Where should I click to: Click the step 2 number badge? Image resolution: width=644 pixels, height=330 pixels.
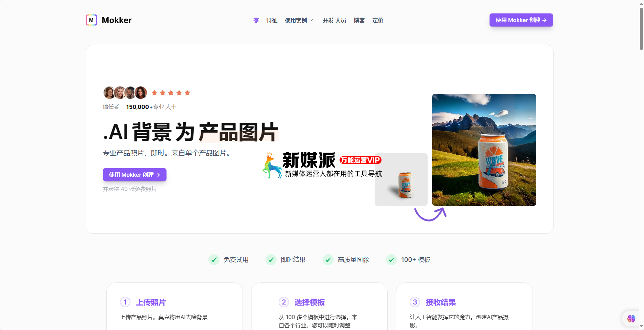pos(284,302)
